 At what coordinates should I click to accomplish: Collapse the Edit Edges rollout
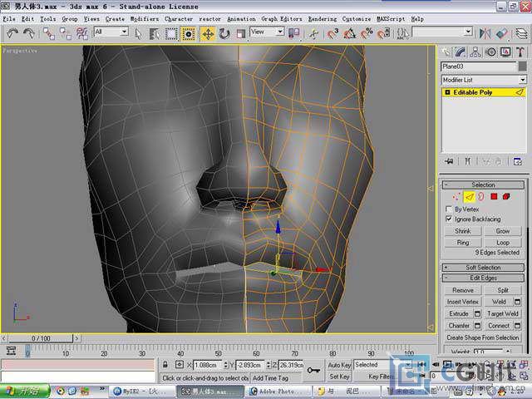[483, 278]
